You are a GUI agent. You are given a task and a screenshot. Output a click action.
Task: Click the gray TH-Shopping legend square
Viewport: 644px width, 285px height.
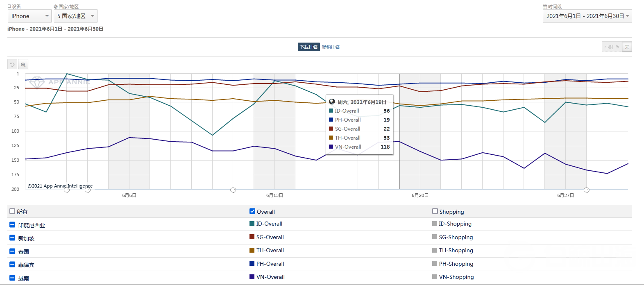point(435,251)
